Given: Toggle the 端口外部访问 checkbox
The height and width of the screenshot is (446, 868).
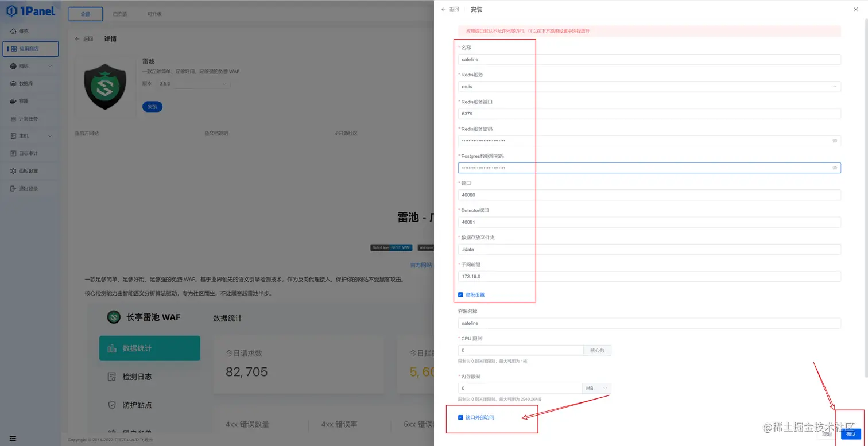Looking at the screenshot, I should click(x=460, y=417).
